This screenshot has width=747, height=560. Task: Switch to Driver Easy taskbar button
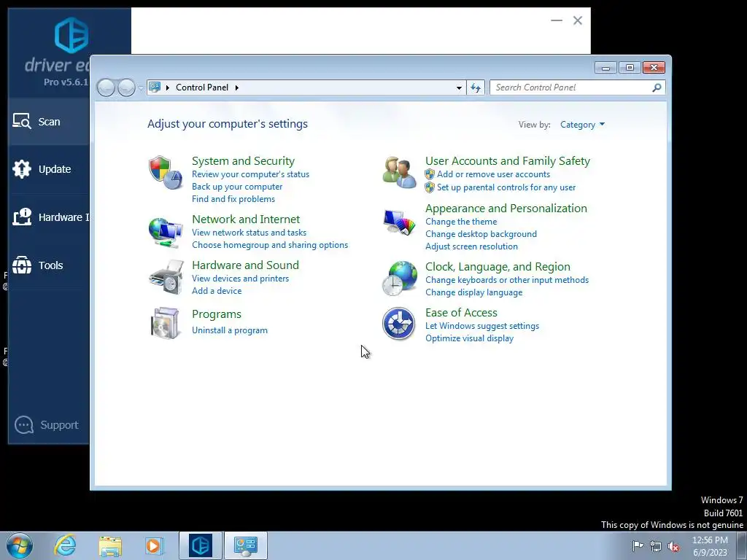pos(201,545)
